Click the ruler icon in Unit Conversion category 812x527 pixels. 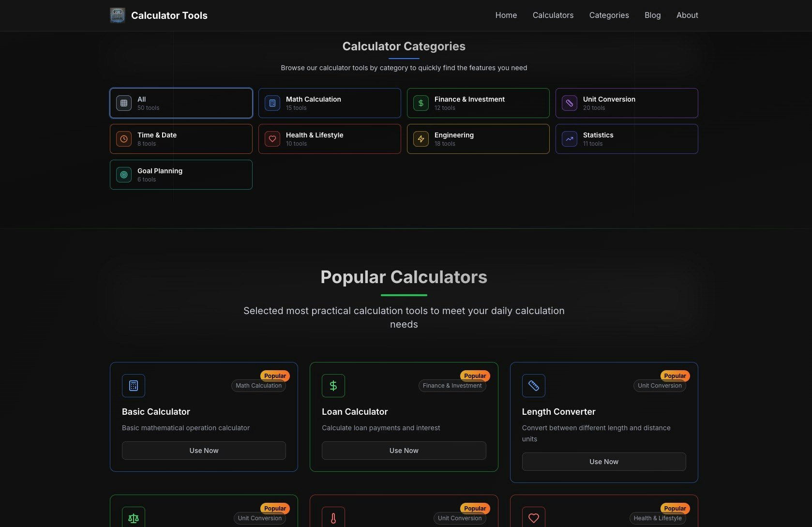coord(570,103)
